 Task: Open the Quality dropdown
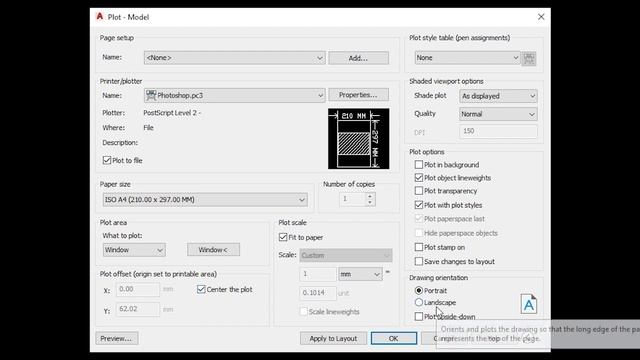click(498, 114)
